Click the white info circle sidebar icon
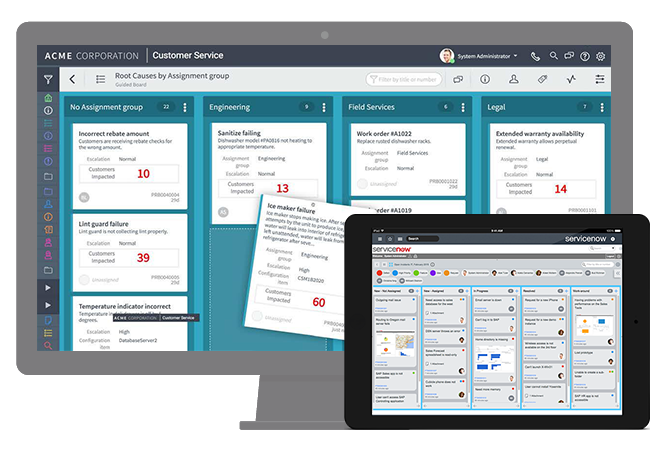 pyautogui.click(x=48, y=111)
